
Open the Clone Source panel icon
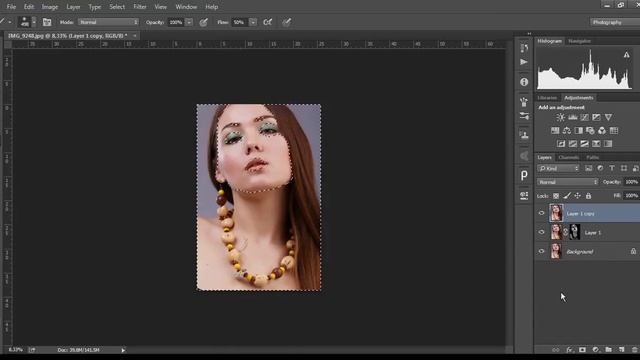click(524, 135)
